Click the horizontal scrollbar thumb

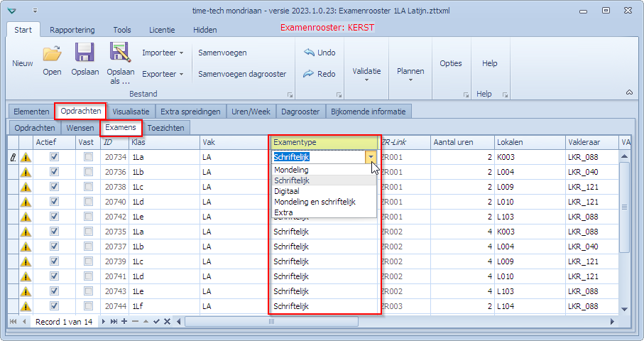click(271, 322)
